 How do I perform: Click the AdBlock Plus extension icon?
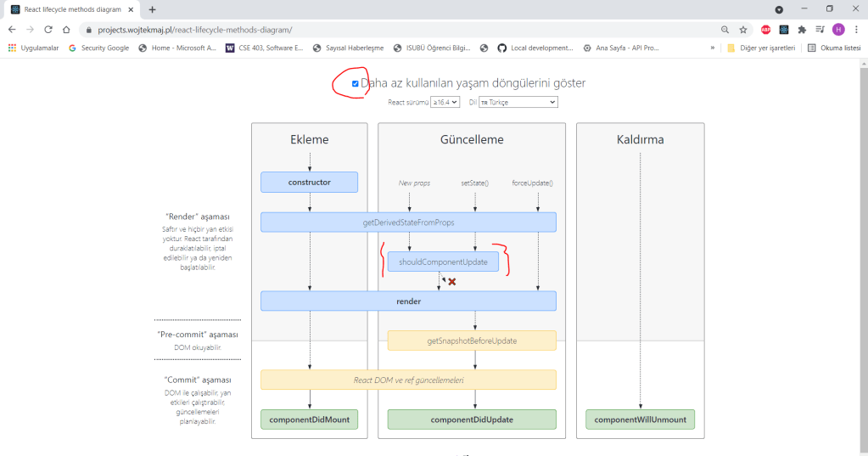765,29
